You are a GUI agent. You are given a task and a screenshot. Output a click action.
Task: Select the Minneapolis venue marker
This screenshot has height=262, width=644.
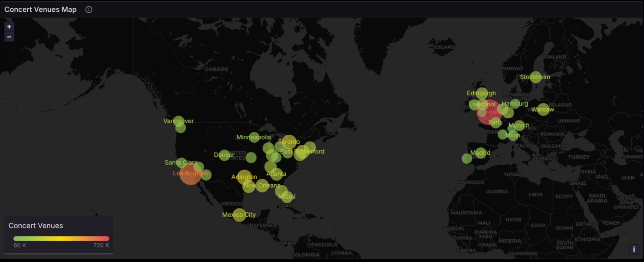click(254, 137)
